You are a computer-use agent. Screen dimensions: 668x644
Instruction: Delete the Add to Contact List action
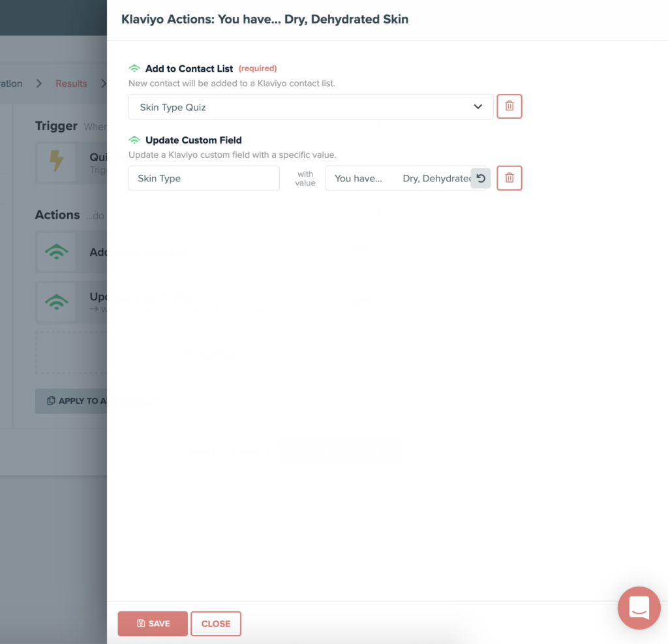pos(509,106)
